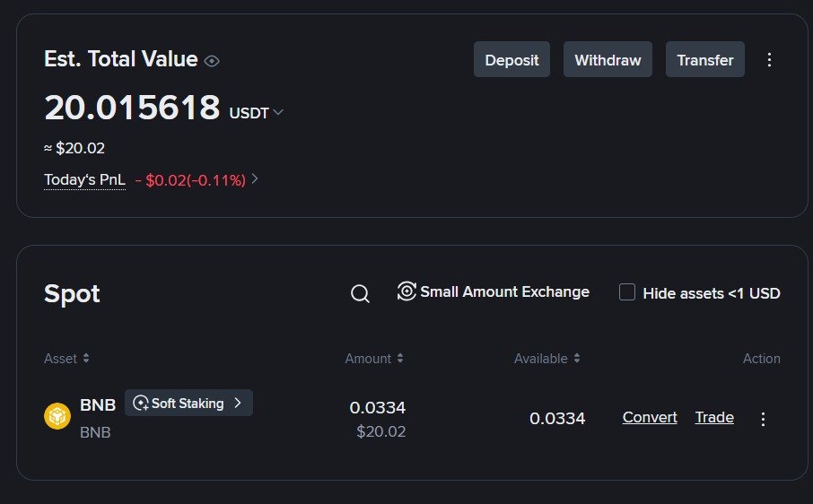813x504 pixels.
Task: Open the Deposit page
Action: pos(511,59)
